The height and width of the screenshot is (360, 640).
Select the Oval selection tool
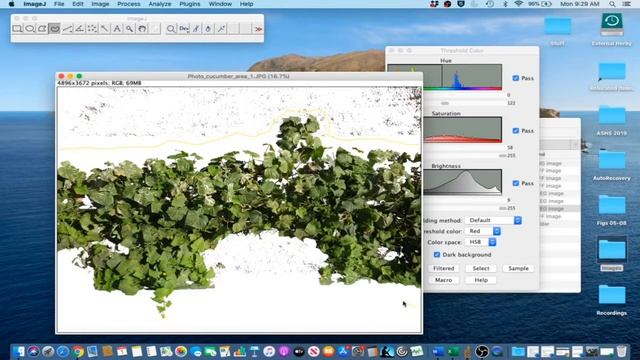(x=30, y=29)
